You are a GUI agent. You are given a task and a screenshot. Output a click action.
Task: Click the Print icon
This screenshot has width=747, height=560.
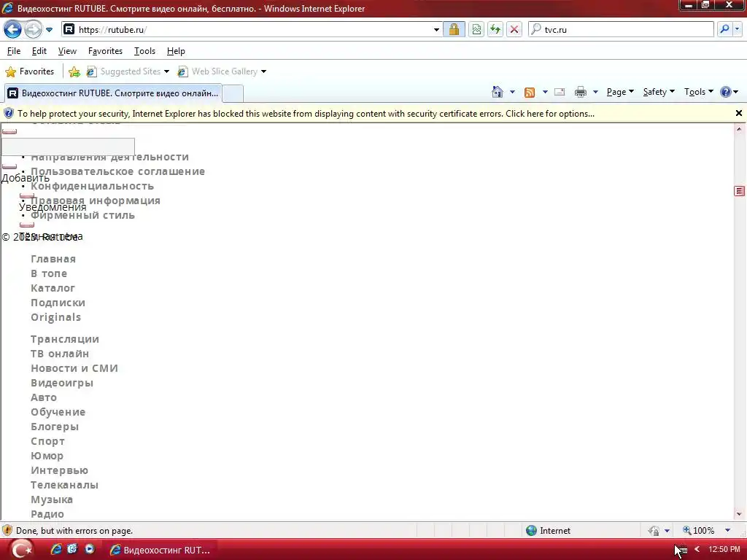point(580,92)
